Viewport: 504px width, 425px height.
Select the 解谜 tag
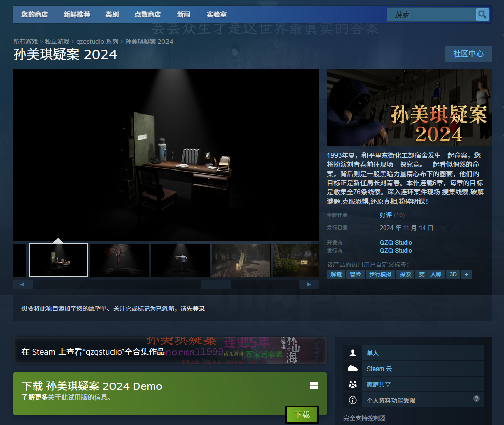(336, 274)
